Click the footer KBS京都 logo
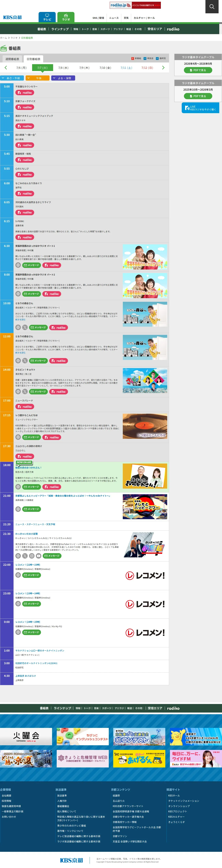The image size is (222, 868). (72, 860)
